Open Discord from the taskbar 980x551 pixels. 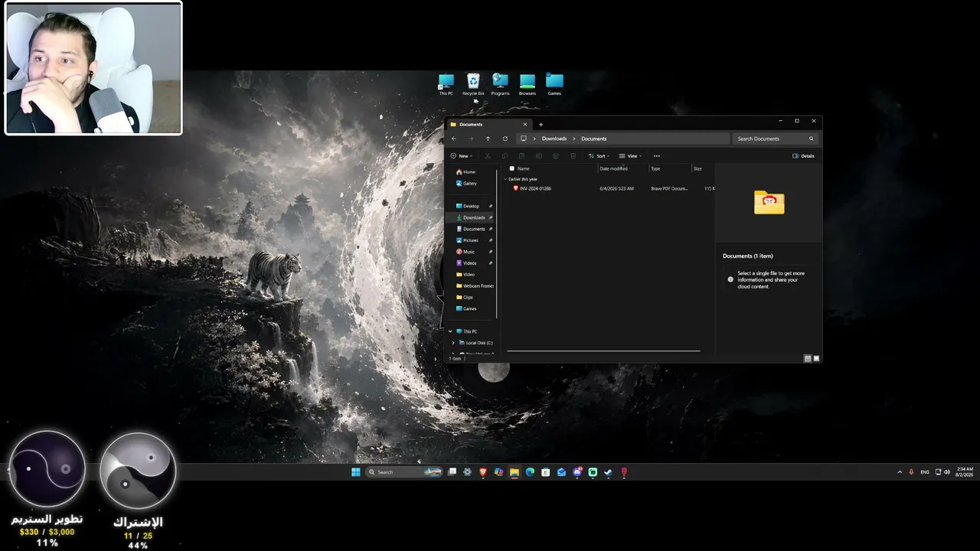tap(577, 472)
